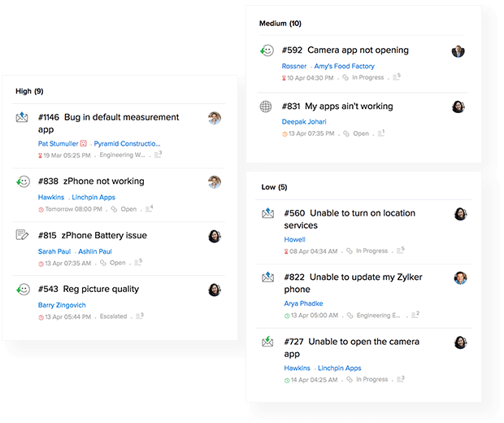Click green incoming email icon of ticket #727

(267, 342)
